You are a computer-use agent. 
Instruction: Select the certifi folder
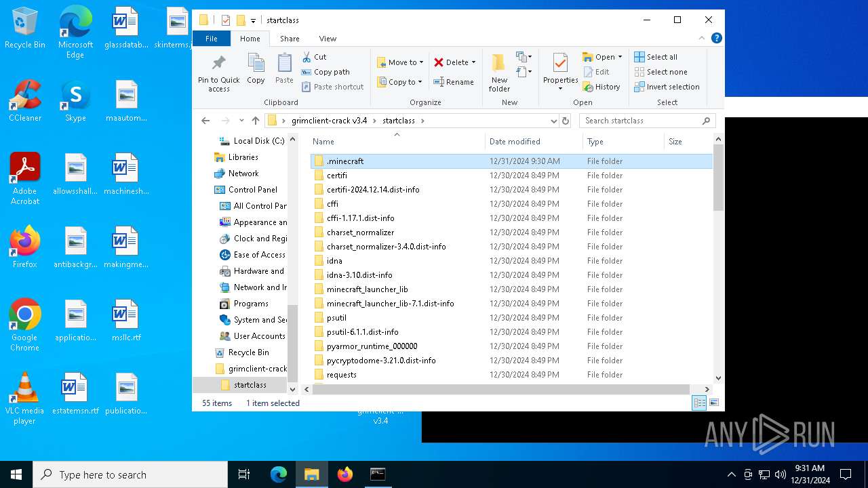tap(511, 176)
